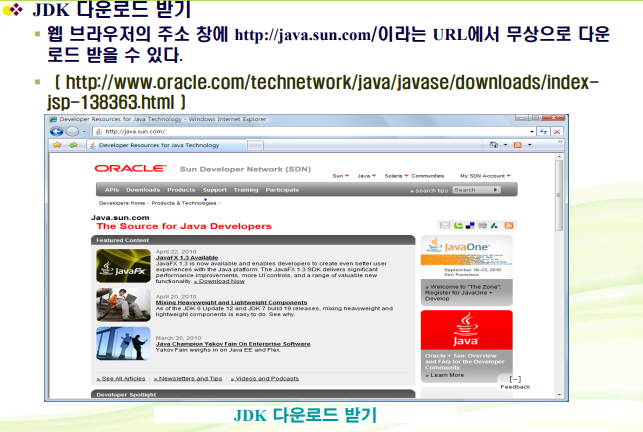Open a new blank tab
Screen dimensions: 643x432
255,146
